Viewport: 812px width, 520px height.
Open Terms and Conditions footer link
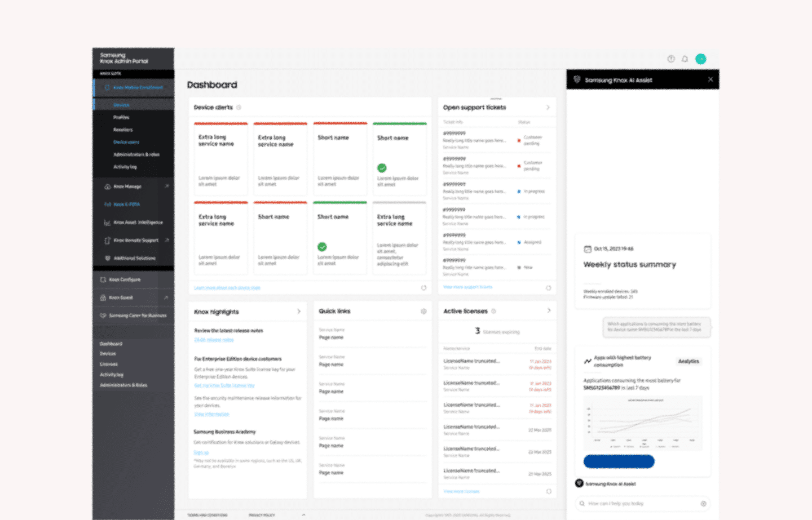click(208, 515)
